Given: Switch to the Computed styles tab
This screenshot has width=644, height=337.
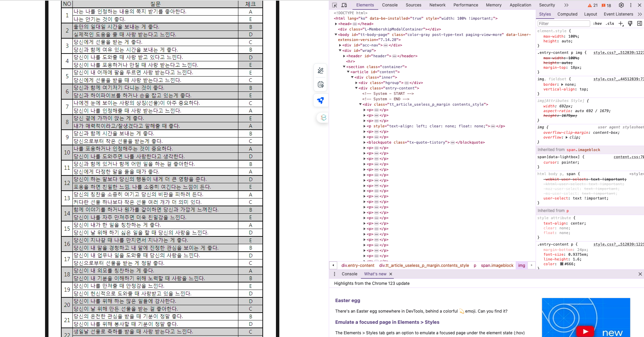Looking at the screenshot, I should click(x=567, y=14).
